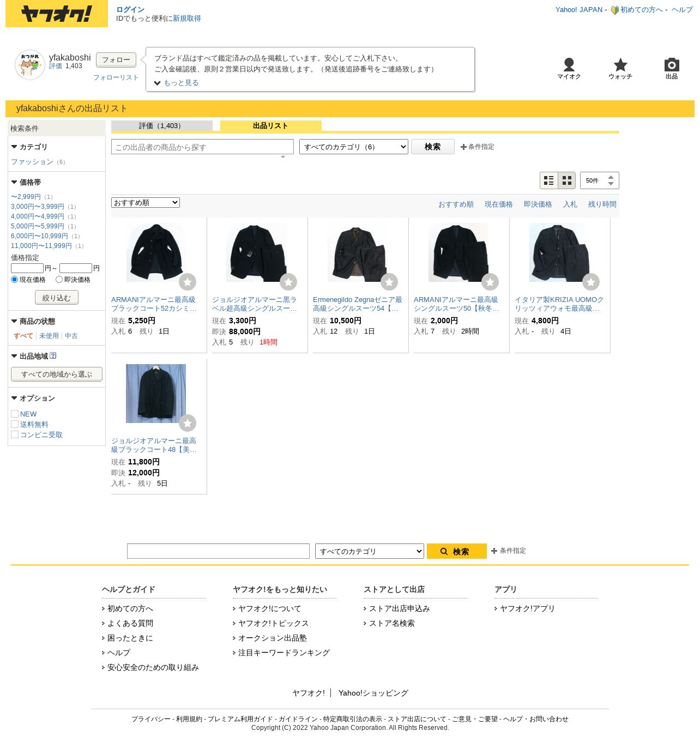700x743 pixels.
Task: Add ARMANI black coat 52 to watchlist
Action: click(188, 282)
